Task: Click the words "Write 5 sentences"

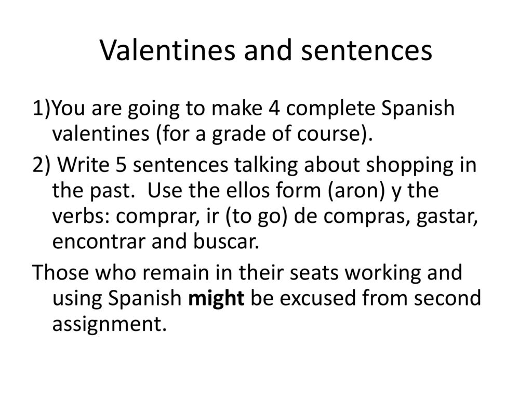Action: [143, 165]
